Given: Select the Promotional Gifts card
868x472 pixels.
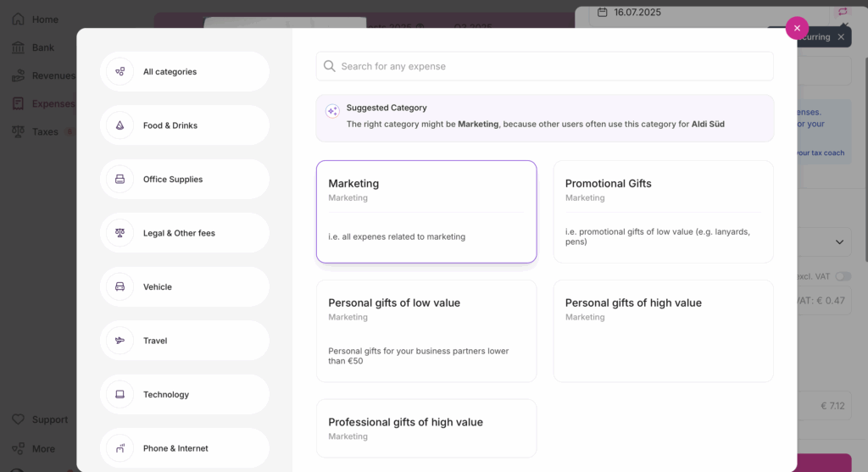Looking at the screenshot, I should point(663,211).
